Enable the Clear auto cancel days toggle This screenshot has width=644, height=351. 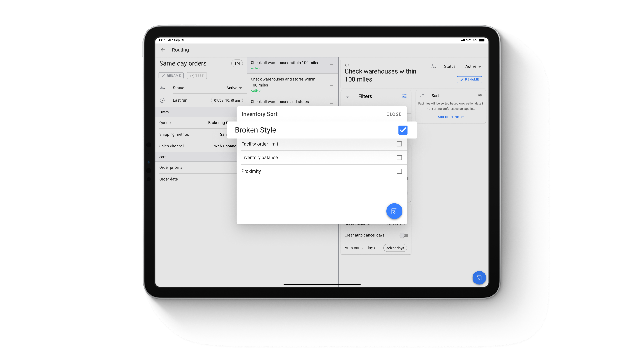(403, 235)
